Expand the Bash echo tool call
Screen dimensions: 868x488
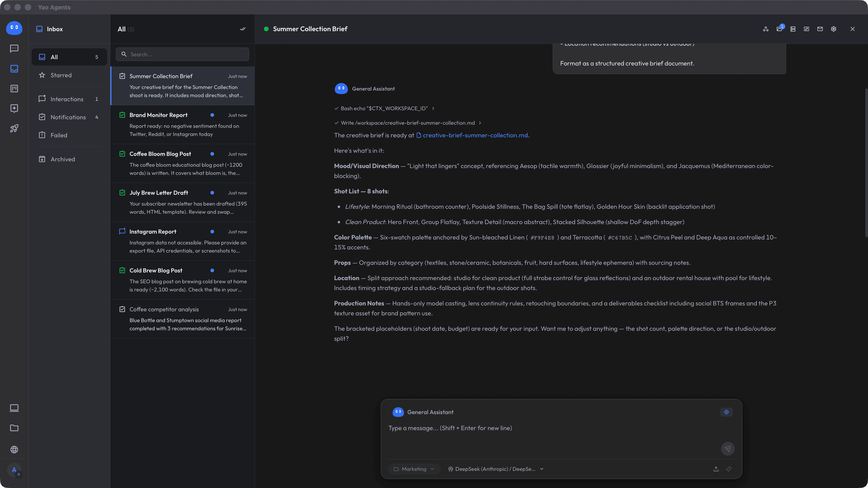click(384, 108)
